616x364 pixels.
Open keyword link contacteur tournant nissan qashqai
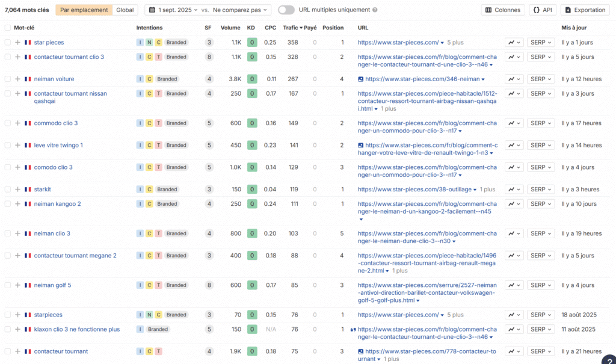pyautogui.click(x=70, y=97)
